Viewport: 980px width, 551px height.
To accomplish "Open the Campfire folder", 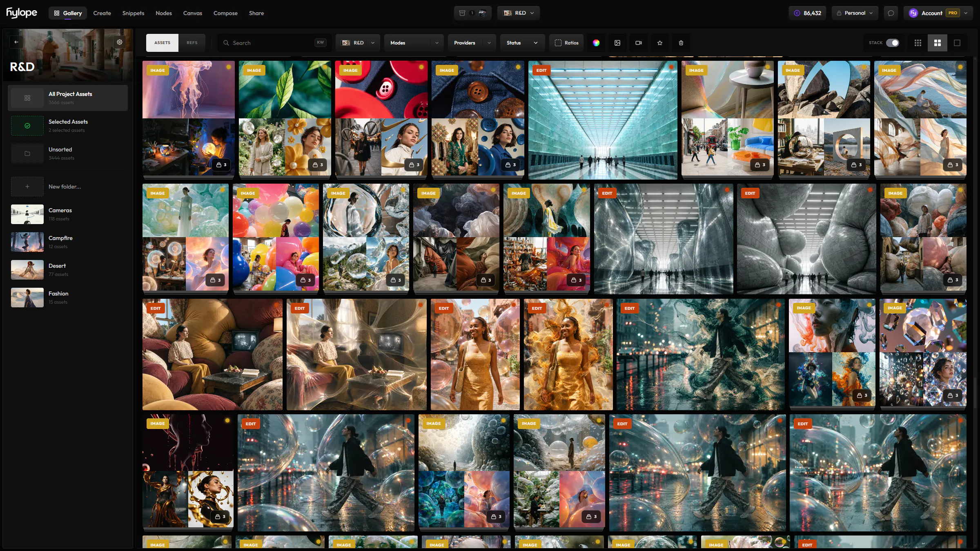I will coord(68,242).
